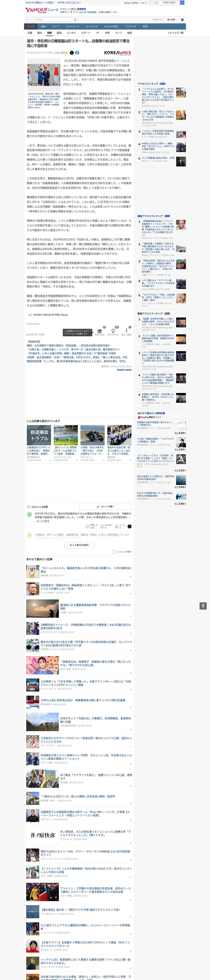Open the 井ノ原快彦 cafe shot article
This screenshot has height=980, width=210.
point(96,833)
